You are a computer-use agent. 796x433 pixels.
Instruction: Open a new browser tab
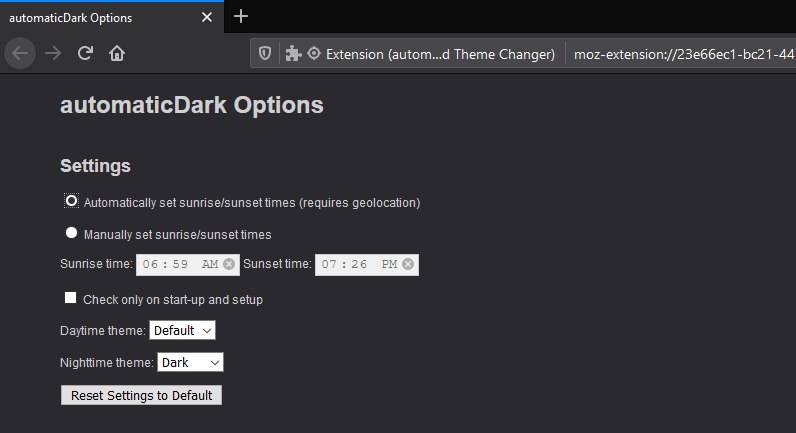click(x=241, y=16)
